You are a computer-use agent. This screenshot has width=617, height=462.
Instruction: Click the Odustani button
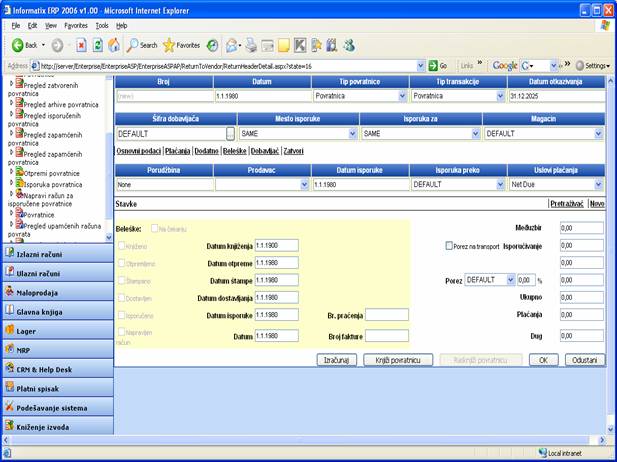(x=584, y=360)
